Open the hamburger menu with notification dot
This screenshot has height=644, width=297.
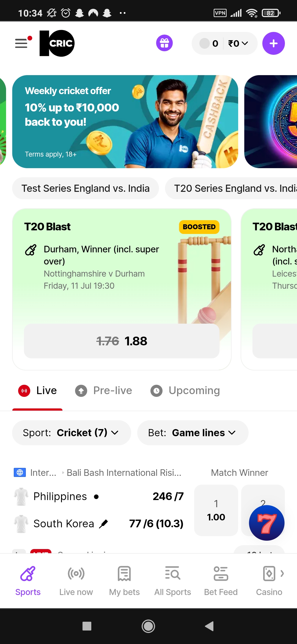[x=21, y=43]
